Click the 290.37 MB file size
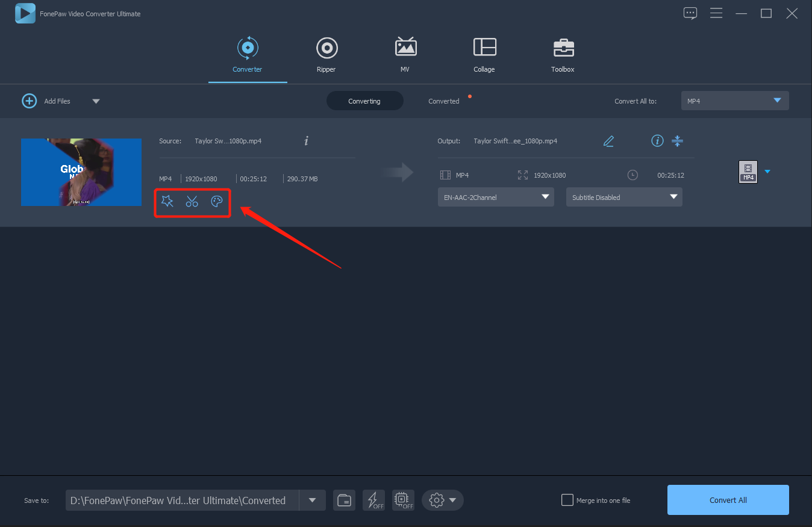 coord(302,179)
